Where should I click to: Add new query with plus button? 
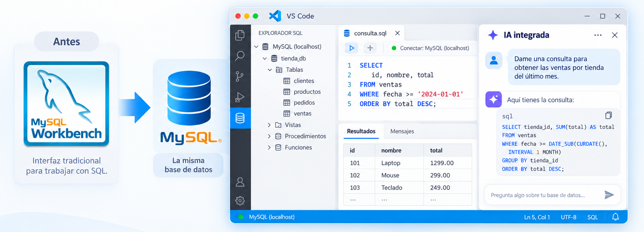[370, 48]
